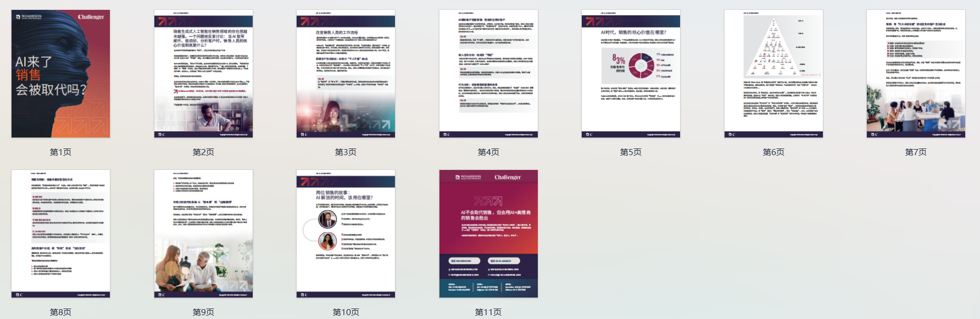Click the Challenger logo on page 11
980x319 pixels.
click(x=508, y=177)
